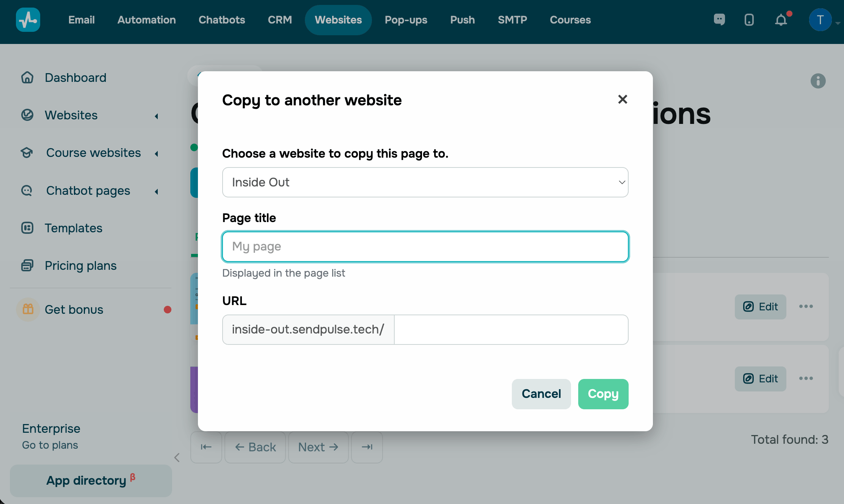The height and width of the screenshot is (504, 844).
Task: Click the Cancel button
Action: (541, 394)
